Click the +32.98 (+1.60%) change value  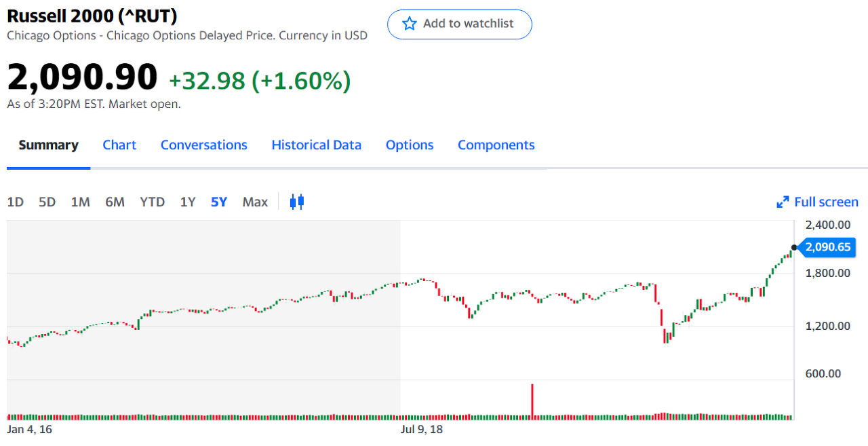260,81
